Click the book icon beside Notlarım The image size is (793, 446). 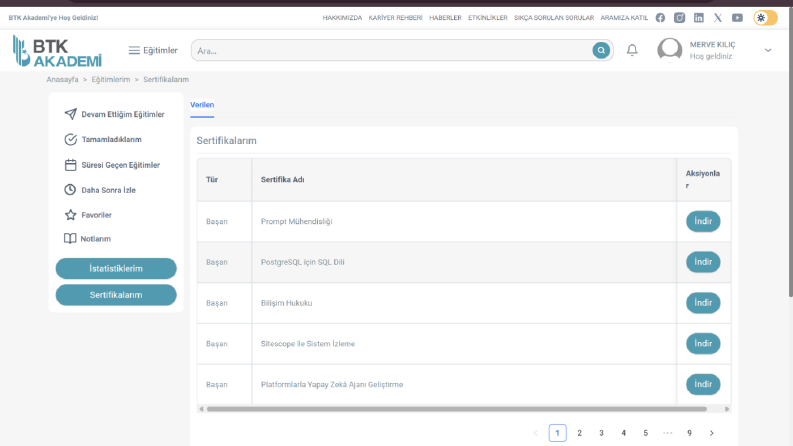pos(70,238)
